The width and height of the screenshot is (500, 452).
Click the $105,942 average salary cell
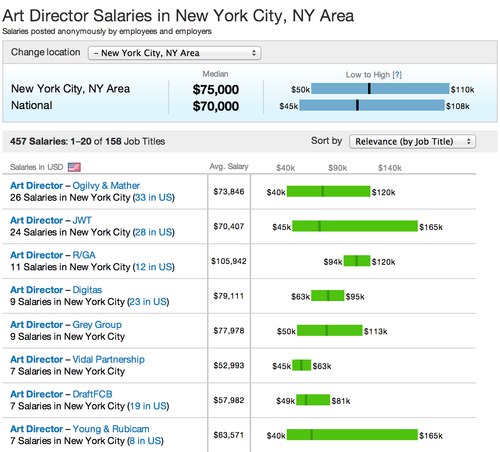(229, 261)
